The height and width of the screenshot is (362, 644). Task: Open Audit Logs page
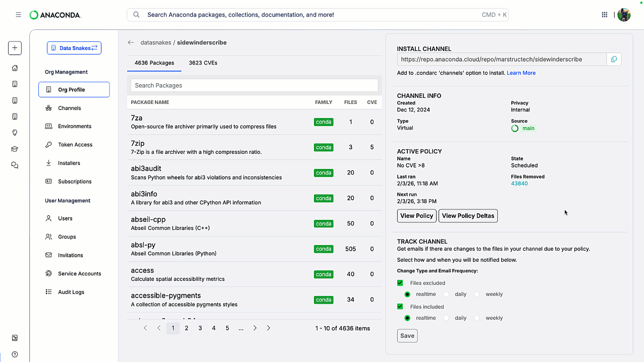coord(71,292)
